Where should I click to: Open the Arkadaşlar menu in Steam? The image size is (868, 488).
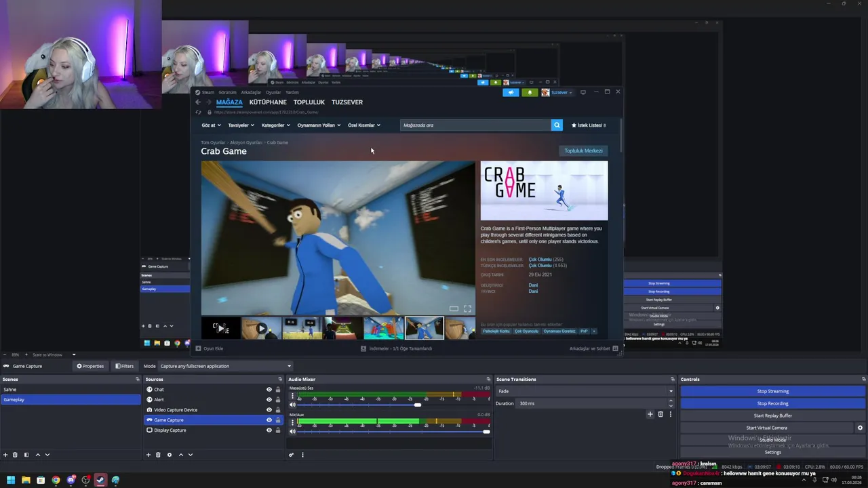[251, 92]
